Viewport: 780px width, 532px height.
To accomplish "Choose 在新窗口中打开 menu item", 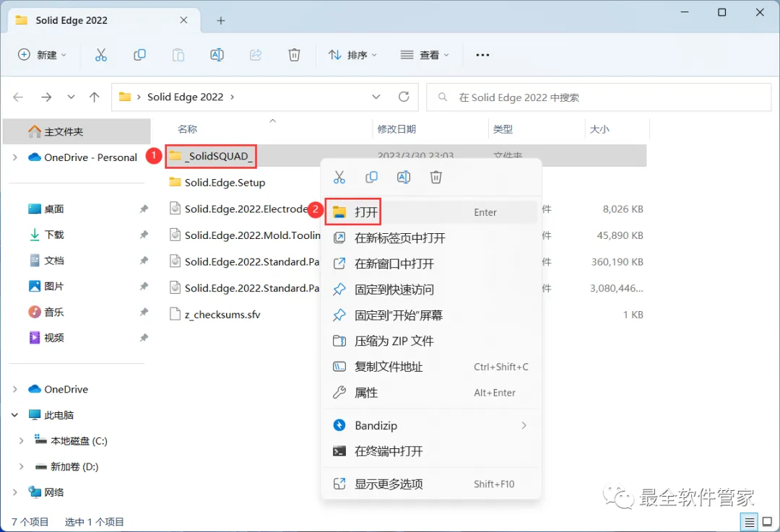I will (x=431, y=264).
